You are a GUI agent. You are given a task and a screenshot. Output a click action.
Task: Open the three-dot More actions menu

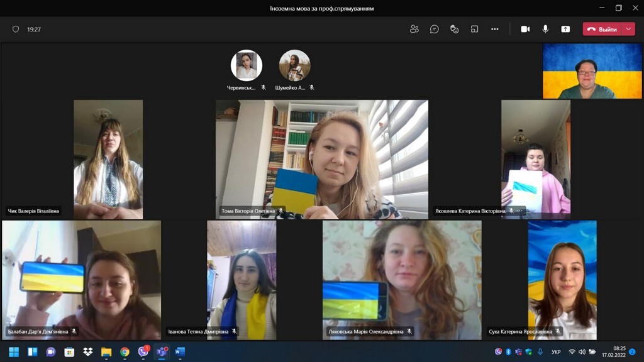pos(494,29)
